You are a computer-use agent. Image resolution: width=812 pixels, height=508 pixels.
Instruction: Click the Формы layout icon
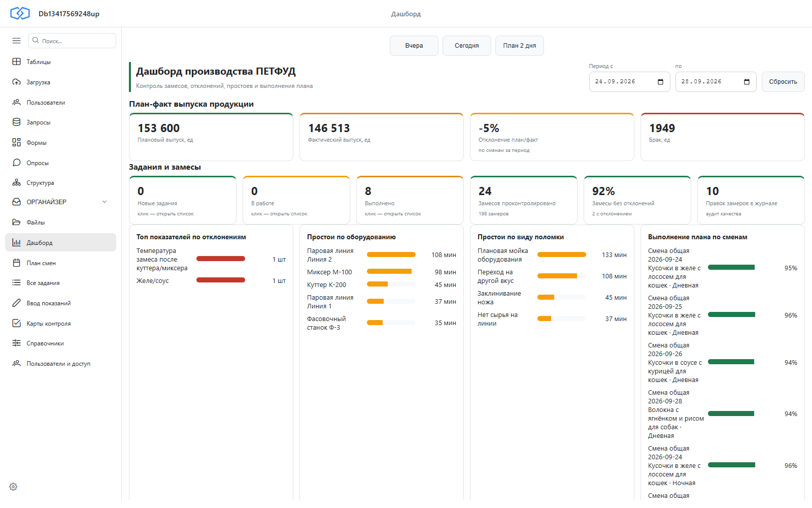point(16,142)
